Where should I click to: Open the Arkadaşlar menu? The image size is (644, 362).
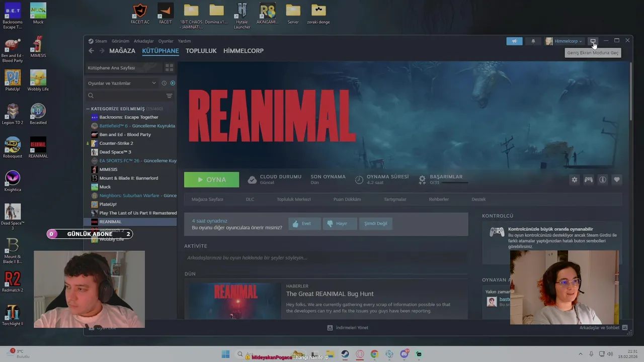(x=144, y=41)
